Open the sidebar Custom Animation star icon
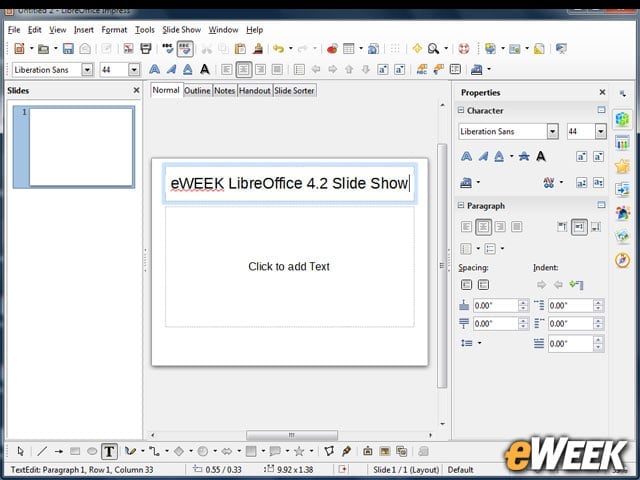This screenshot has width=640, height=480. tap(622, 166)
